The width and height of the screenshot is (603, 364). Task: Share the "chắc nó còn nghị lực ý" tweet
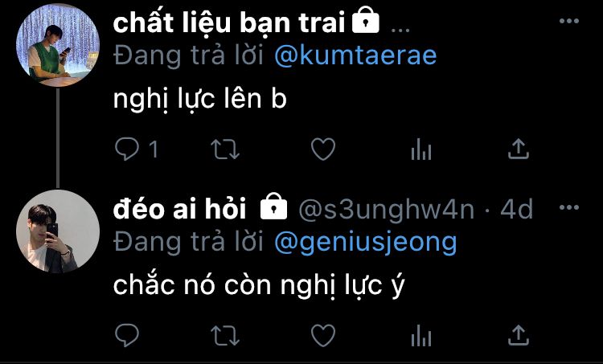tap(519, 335)
